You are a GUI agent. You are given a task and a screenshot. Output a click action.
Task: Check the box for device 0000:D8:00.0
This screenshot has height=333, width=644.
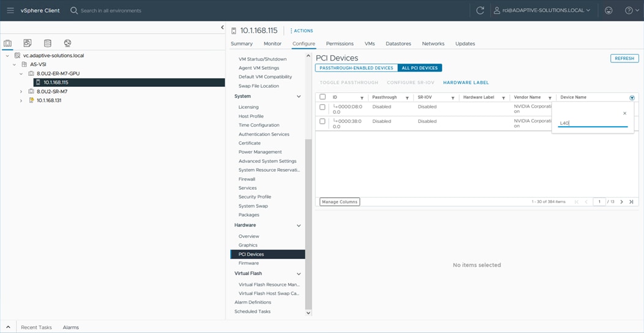click(323, 107)
